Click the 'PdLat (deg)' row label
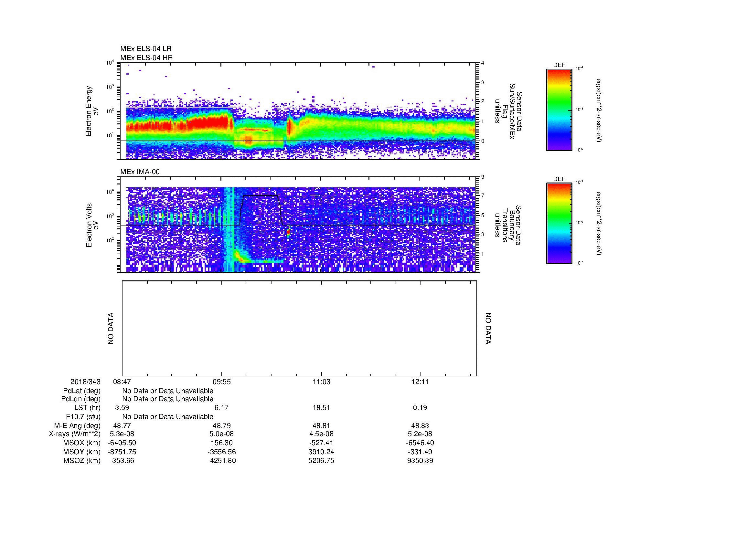This screenshot has height=534, width=756. [x=82, y=391]
